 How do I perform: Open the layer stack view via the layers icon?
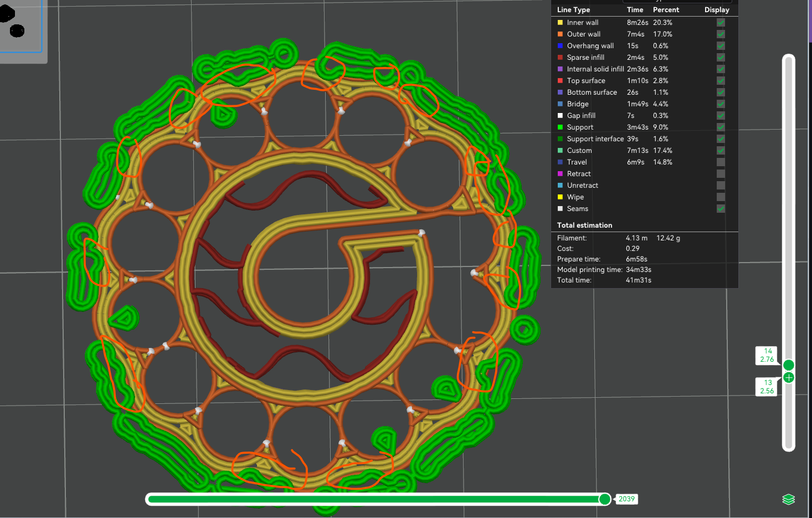tap(789, 499)
